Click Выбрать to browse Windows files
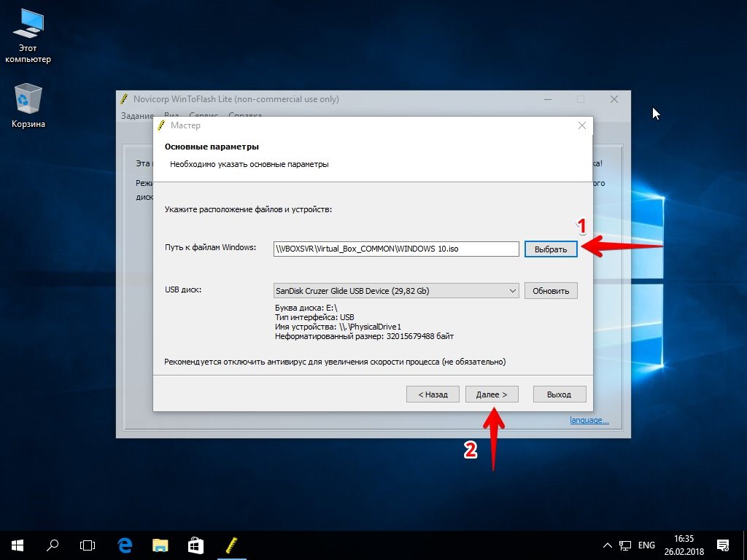747x560 pixels. pos(551,249)
